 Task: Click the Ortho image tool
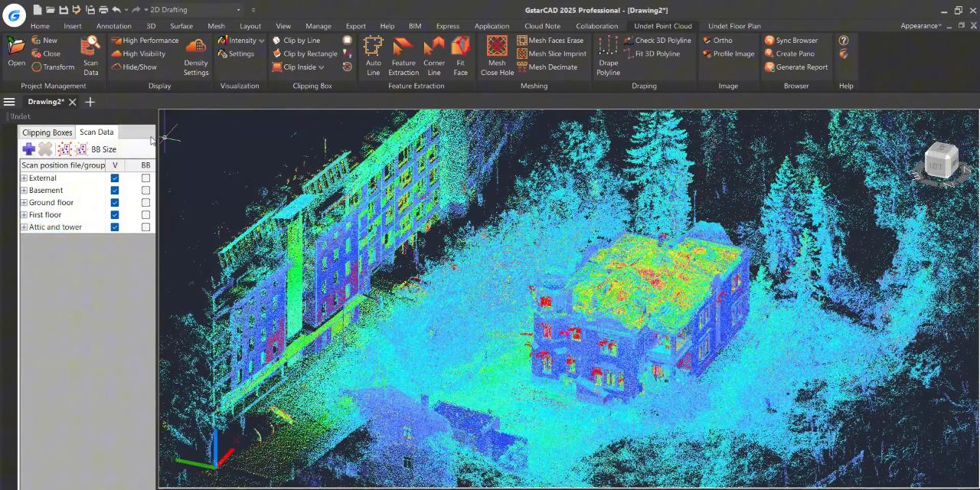click(717, 41)
